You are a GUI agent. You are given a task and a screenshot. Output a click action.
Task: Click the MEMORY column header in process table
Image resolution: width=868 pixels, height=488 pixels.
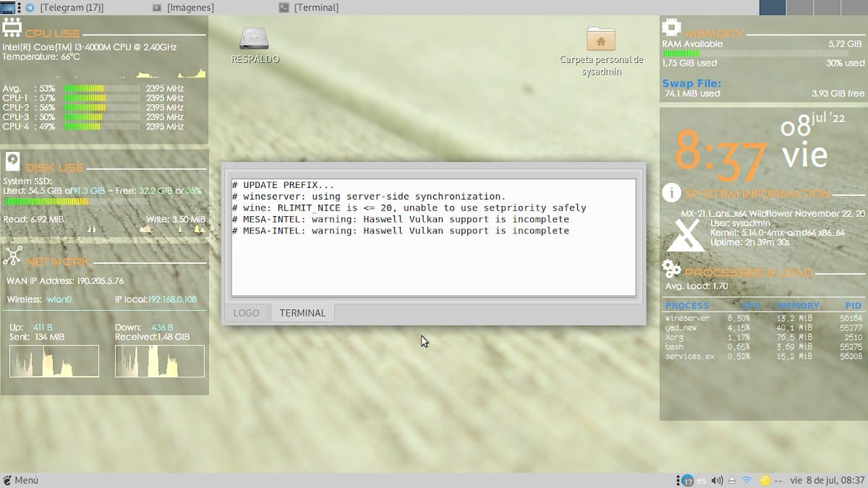click(x=799, y=306)
